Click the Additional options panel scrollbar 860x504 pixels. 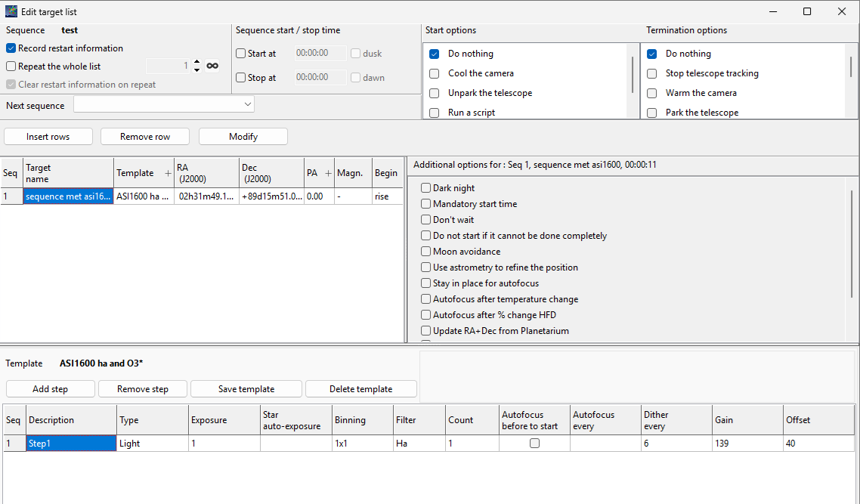(852, 244)
